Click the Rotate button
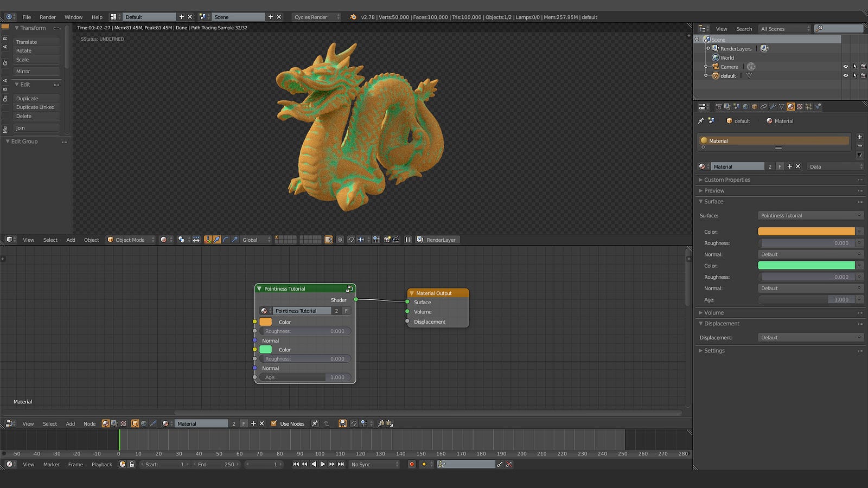This screenshot has height=488, width=868. point(36,51)
